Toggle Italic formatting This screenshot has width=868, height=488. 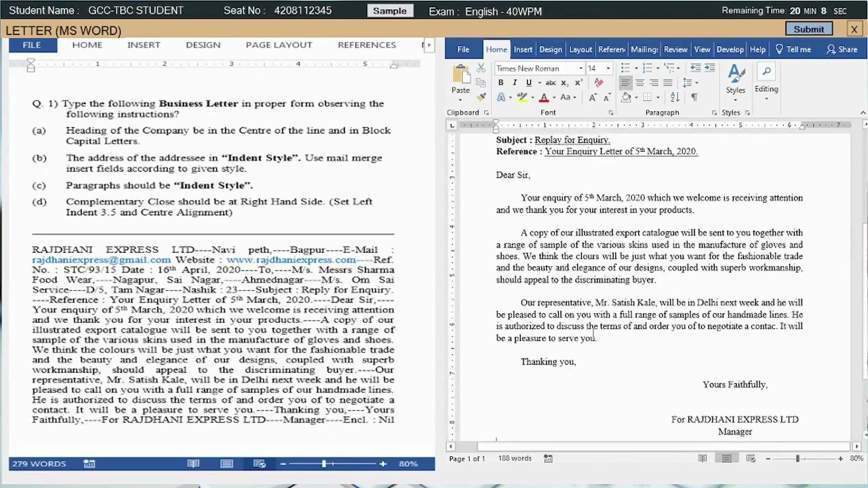(x=515, y=83)
